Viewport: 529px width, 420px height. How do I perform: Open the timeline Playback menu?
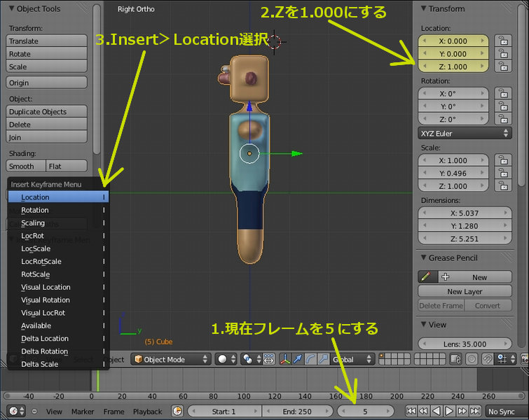point(147,411)
